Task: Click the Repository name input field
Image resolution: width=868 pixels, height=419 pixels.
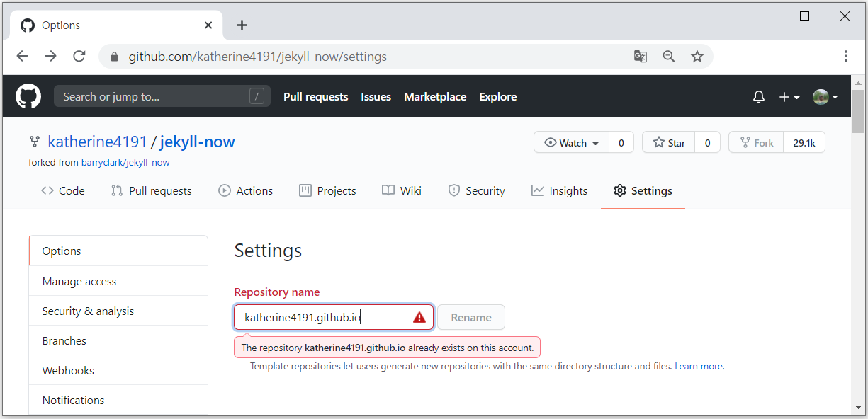Action: [x=334, y=317]
